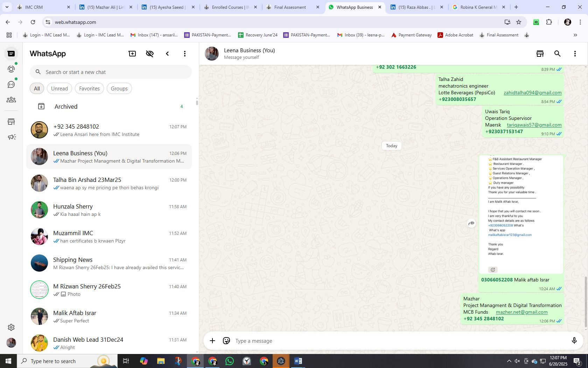Open Leena Business profile picture in chat header
The height and width of the screenshot is (368, 588).
point(212,54)
